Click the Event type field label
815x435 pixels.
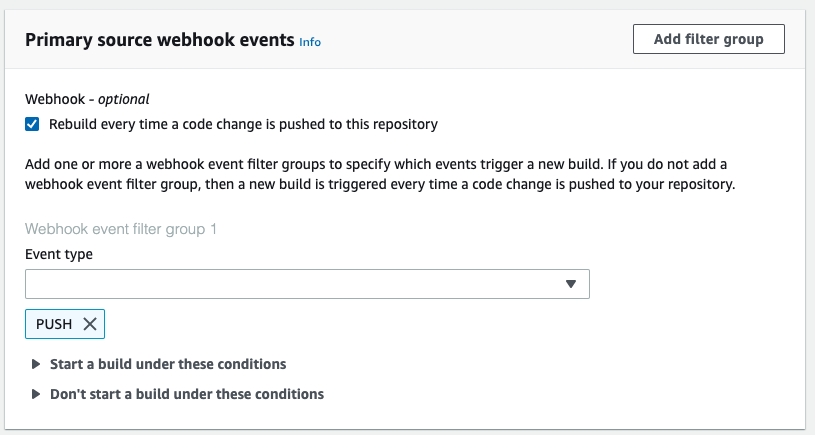pos(59,254)
